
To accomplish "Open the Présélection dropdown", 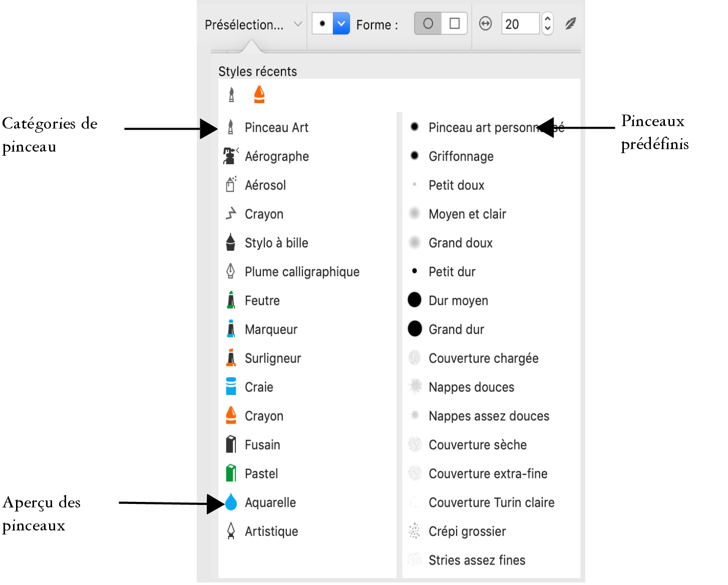I will pos(253,25).
